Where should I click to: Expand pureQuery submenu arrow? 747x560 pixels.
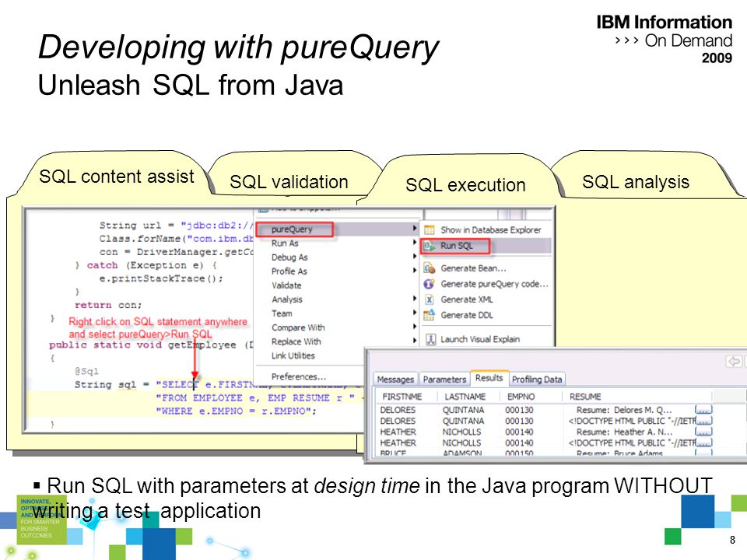415,229
